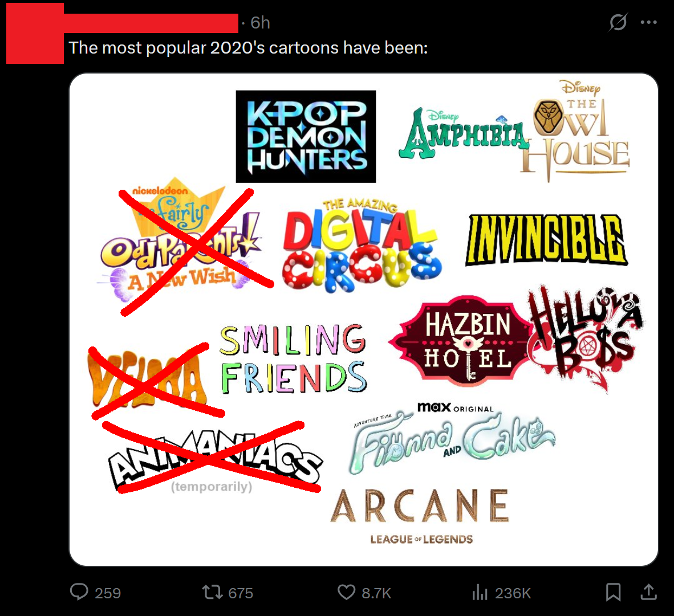Click the repost icon with 675
The width and height of the screenshot is (674, 616).
click(x=212, y=593)
